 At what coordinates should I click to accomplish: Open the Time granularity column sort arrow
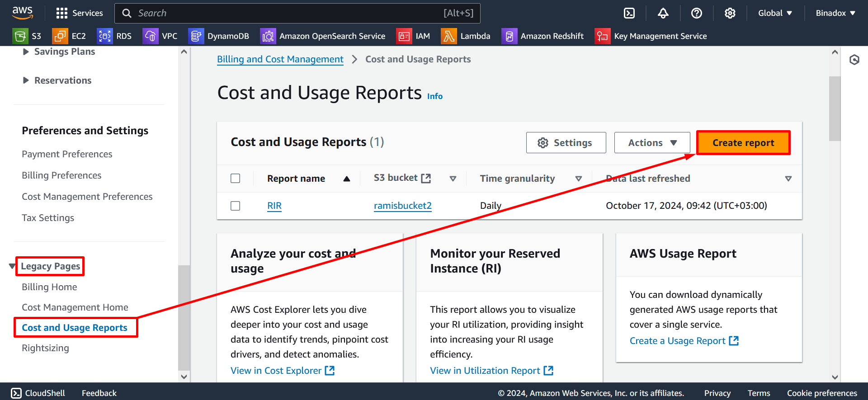click(578, 179)
